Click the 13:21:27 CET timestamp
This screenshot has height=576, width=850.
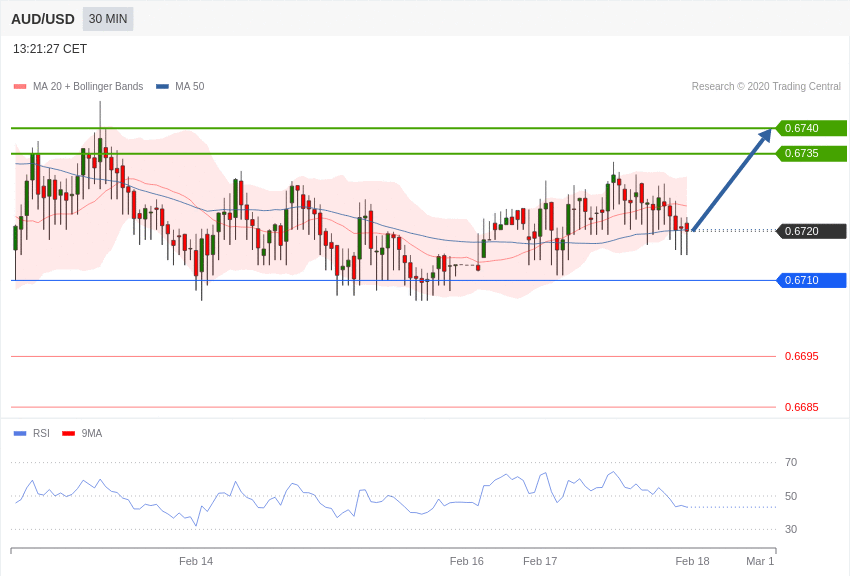[50, 49]
